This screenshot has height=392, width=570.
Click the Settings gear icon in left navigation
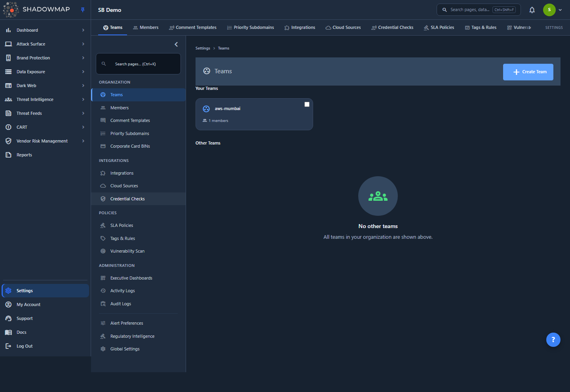point(8,291)
